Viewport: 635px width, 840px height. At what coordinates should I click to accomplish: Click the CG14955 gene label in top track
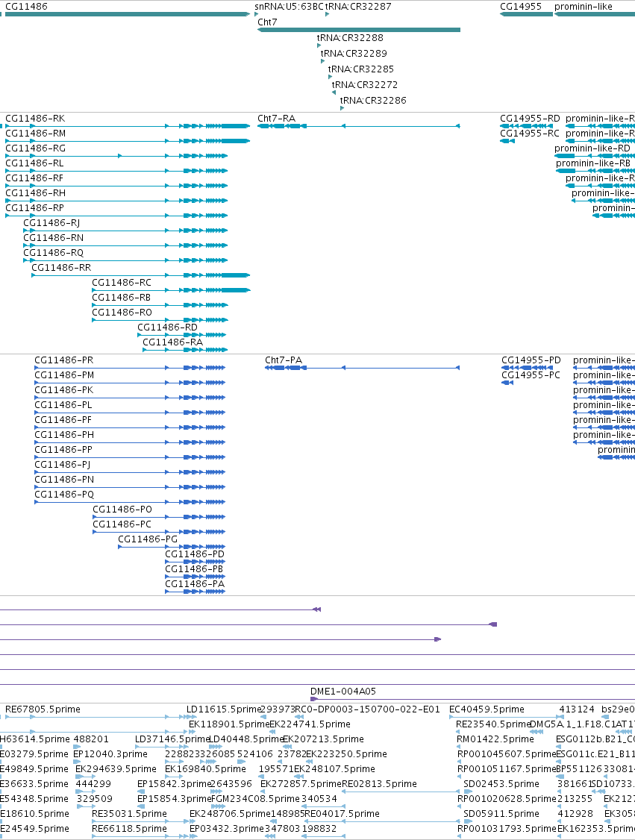(521, 7)
